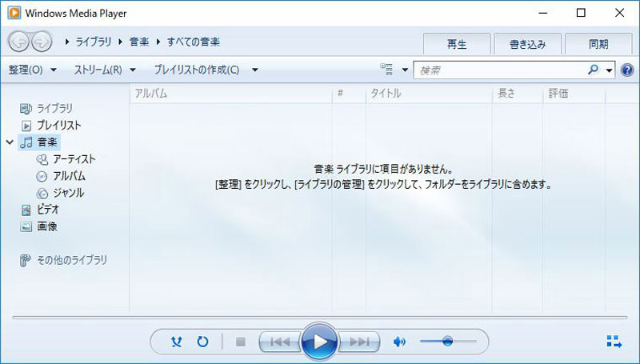Open the 音楽 breadcrumb

(139, 42)
